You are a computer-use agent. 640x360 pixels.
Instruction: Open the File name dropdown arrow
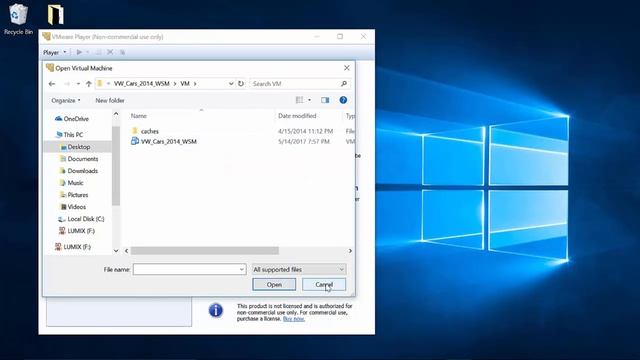click(x=242, y=269)
